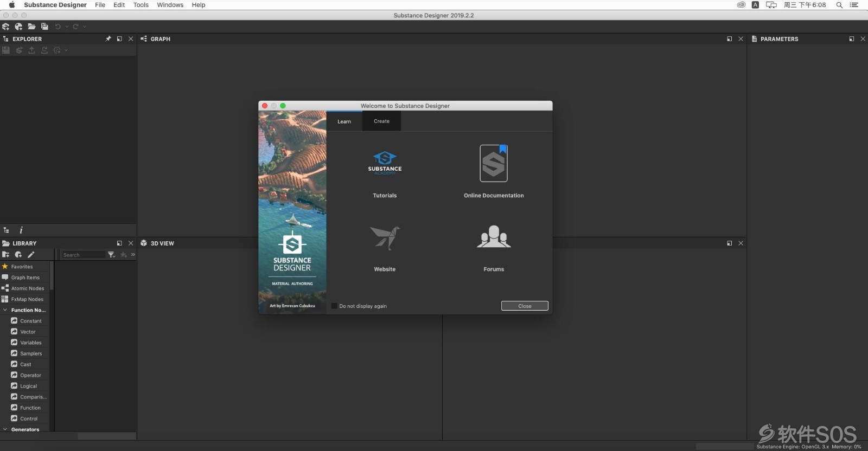Click the New MDL graph icon in main toolbar

19,27
